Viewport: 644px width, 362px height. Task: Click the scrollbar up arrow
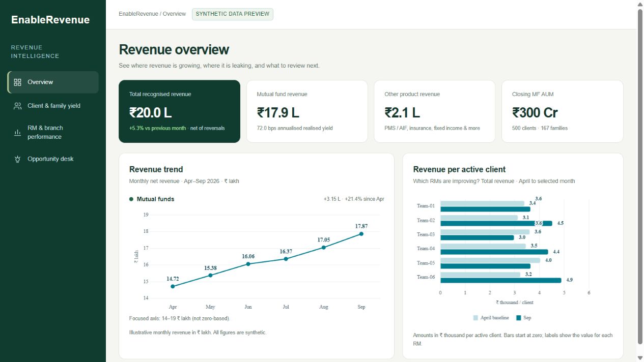pos(640,4)
